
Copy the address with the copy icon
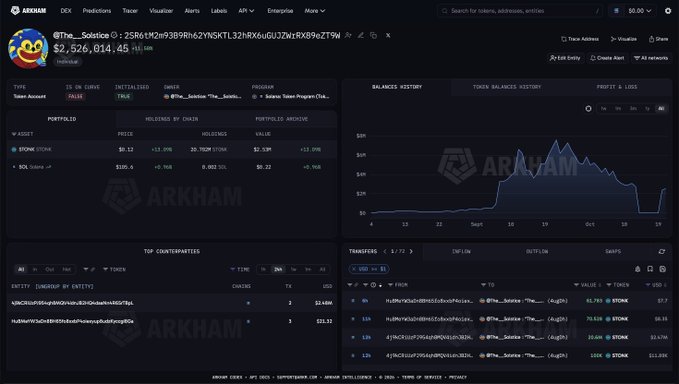[x=373, y=35]
